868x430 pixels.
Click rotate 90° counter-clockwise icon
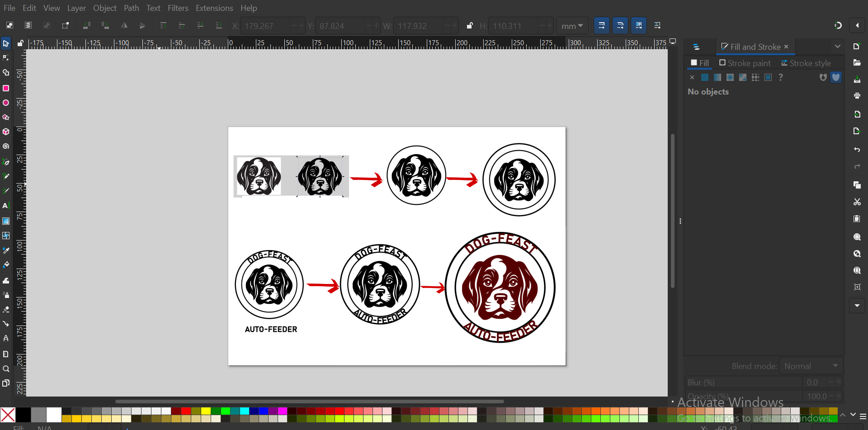[86, 25]
